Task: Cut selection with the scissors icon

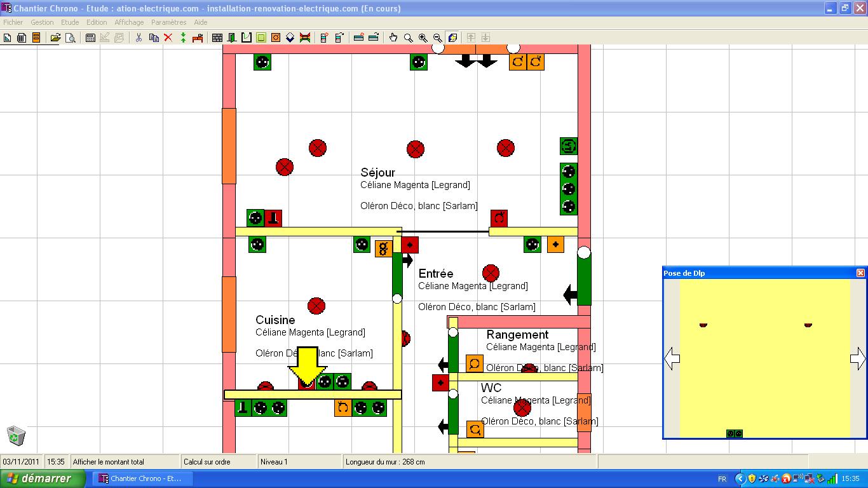Action: click(x=139, y=38)
